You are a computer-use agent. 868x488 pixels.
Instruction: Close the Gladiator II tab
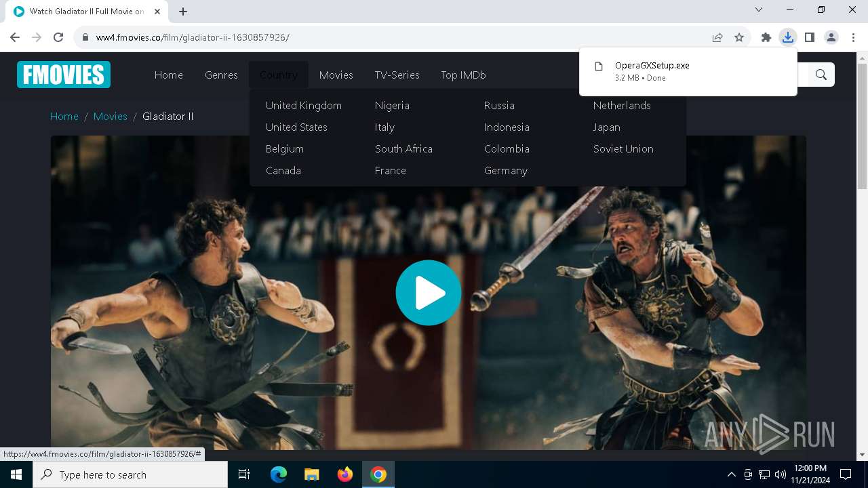coord(157,12)
